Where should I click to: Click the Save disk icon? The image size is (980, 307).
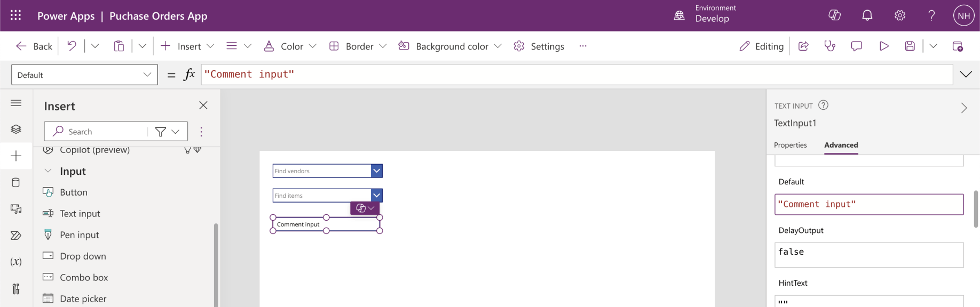(910, 46)
